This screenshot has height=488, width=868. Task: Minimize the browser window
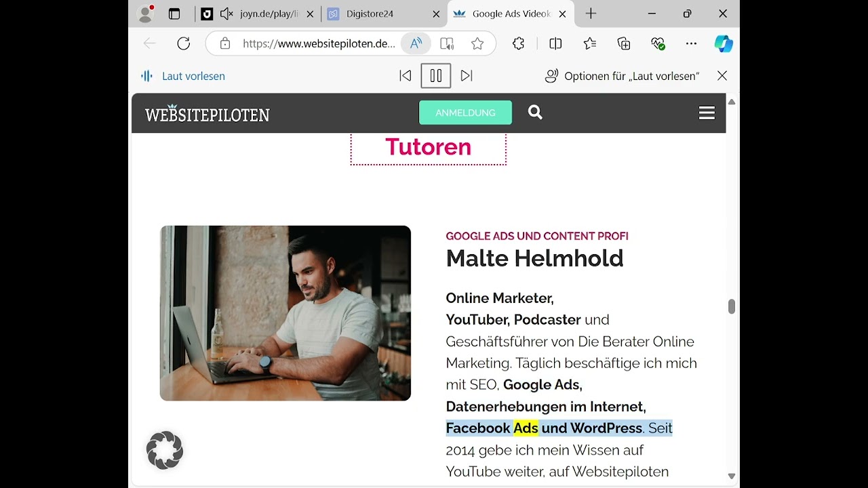tap(652, 14)
